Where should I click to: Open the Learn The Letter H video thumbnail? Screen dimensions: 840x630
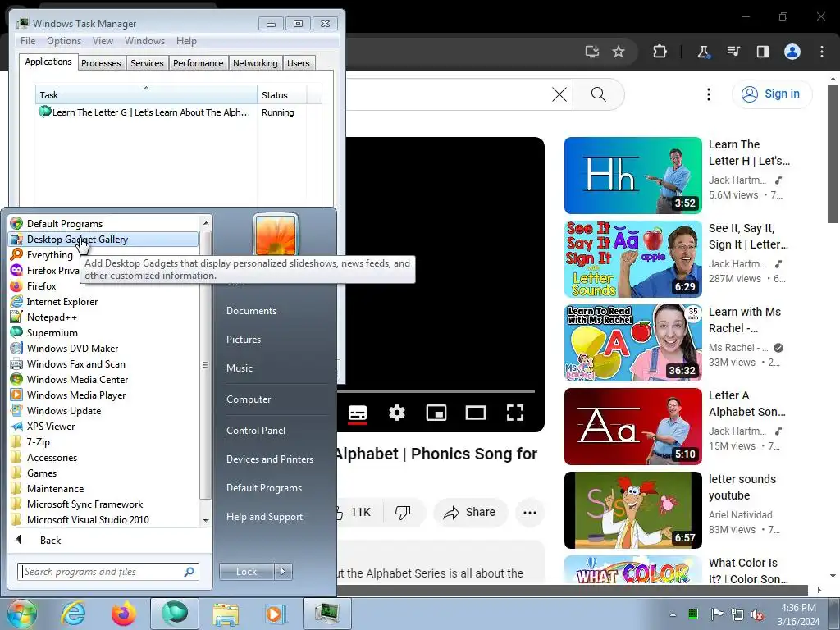click(633, 176)
